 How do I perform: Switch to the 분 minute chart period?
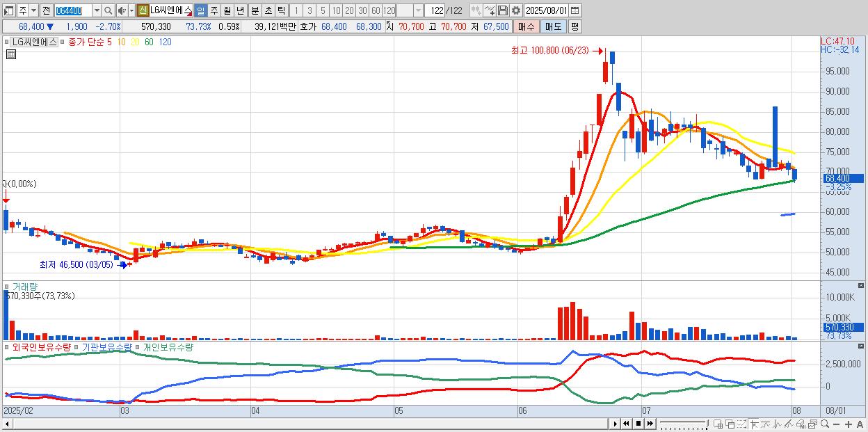pyautogui.click(x=255, y=10)
